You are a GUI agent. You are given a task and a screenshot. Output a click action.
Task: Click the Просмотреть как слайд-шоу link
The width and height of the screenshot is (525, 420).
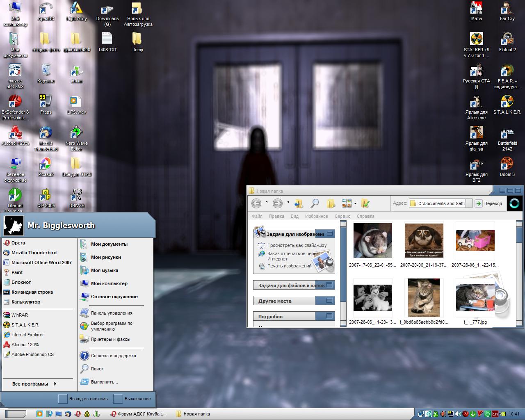[297, 245]
